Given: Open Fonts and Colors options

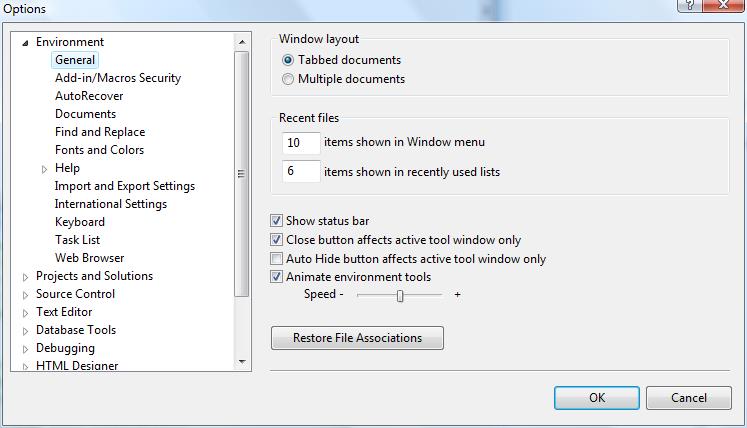Looking at the screenshot, I should 99,150.
